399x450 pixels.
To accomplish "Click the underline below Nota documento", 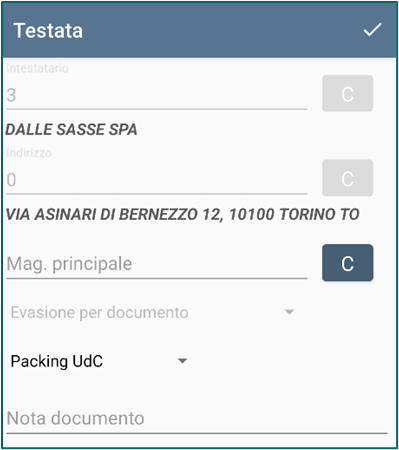I will (197, 433).
